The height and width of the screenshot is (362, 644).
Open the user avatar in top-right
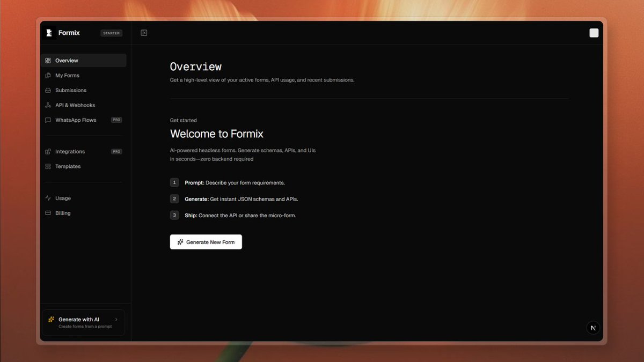click(x=594, y=33)
